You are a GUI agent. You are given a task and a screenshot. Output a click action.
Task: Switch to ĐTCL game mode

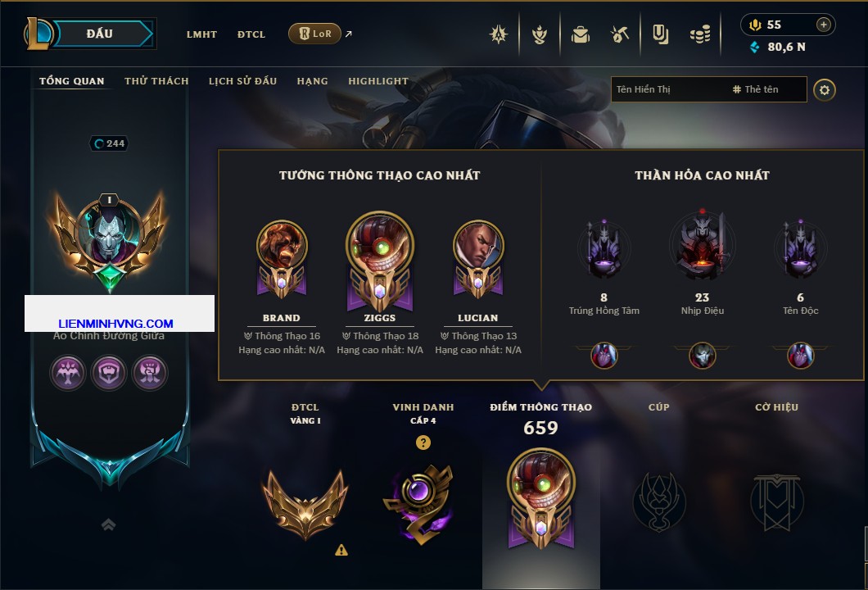pos(251,34)
